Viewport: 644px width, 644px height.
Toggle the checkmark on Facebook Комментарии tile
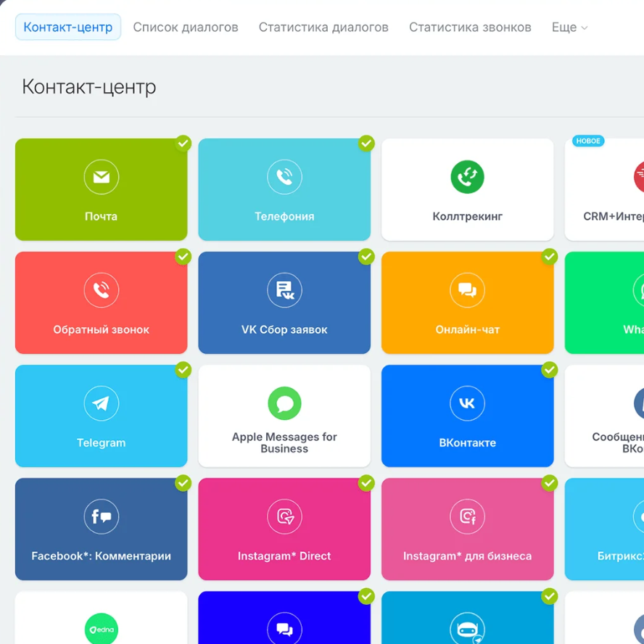[183, 483]
